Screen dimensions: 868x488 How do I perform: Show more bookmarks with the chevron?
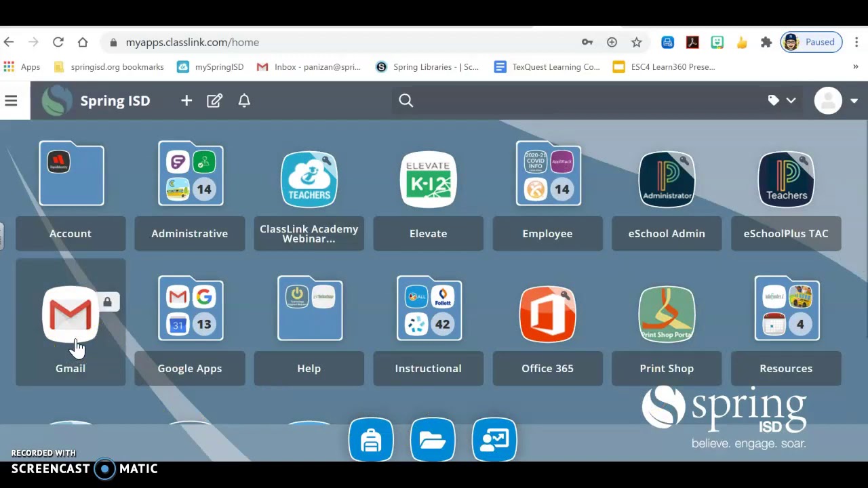coord(855,66)
